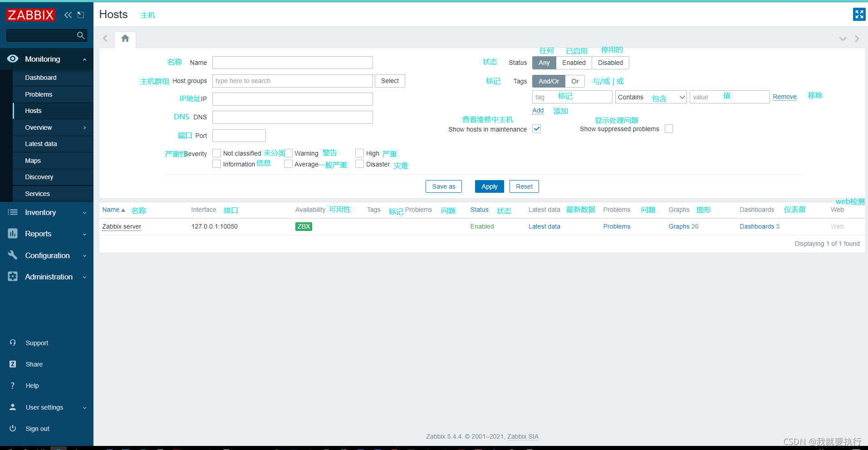Uncheck Show hosts in maintenance
Image resolution: width=868 pixels, height=450 pixels.
point(537,129)
